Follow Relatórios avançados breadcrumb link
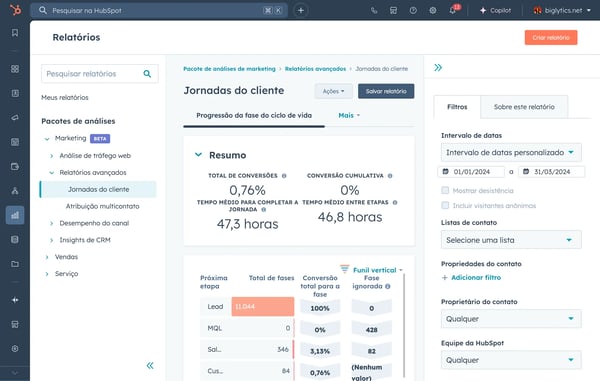Screen dimensions: 600x381 click(x=315, y=69)
